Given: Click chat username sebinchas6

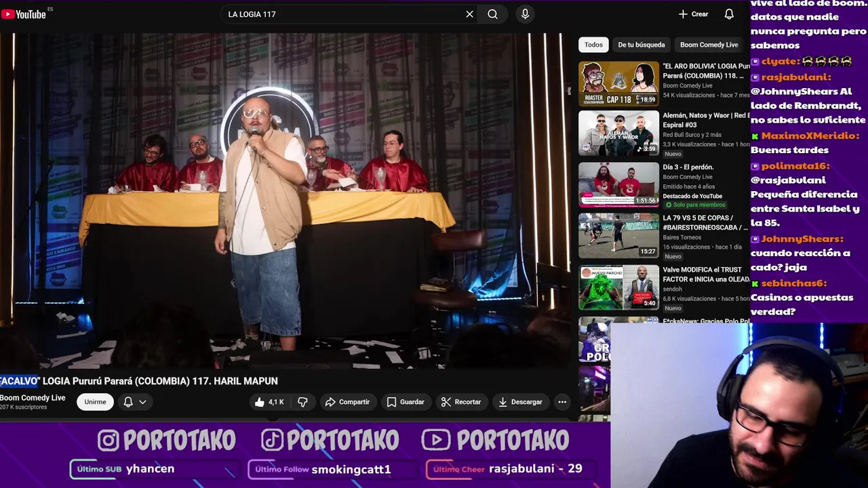Looking at the screenshot, I should (793, 283).
